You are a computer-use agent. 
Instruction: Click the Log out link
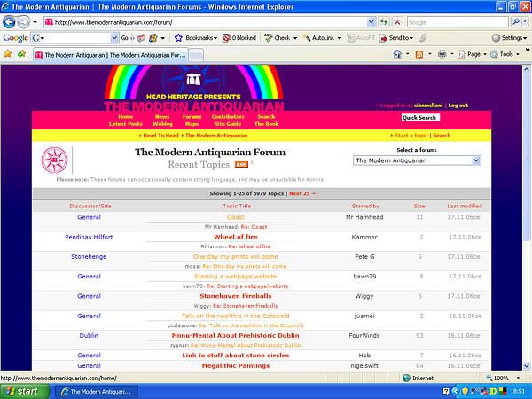458,106
